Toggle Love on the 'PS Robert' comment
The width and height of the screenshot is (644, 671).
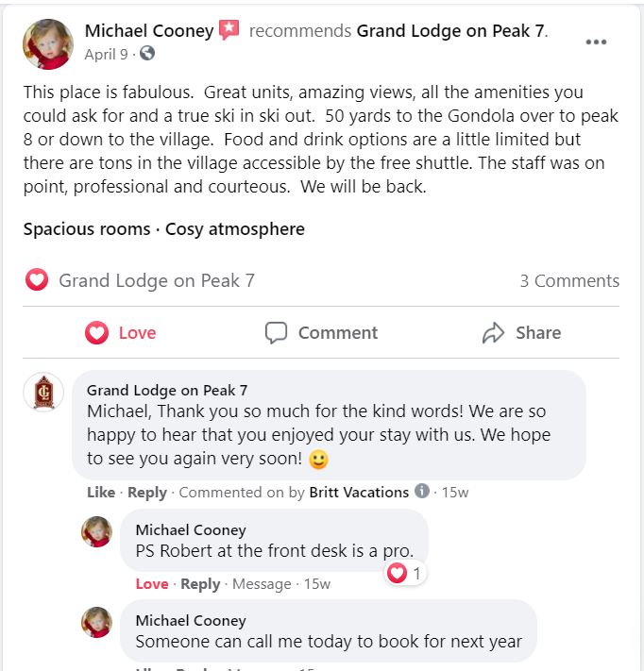[x=152, y=583]
